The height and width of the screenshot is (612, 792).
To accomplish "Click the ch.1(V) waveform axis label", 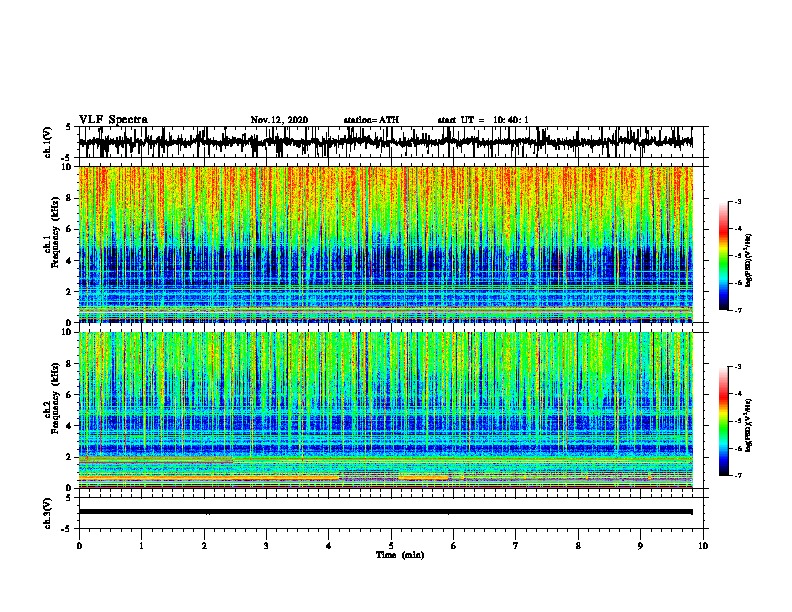I will pos(48,142).
